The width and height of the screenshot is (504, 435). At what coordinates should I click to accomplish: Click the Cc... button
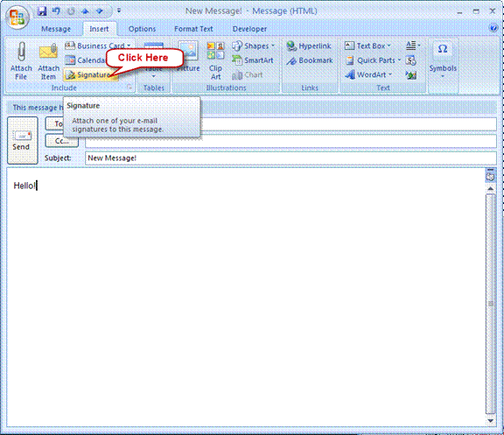[x=62, y=141]
